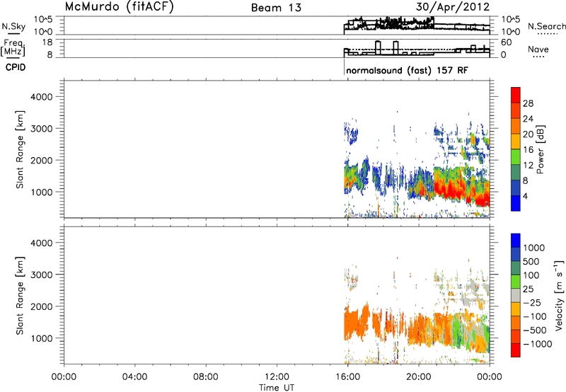The image size is (566, 392).
Task: Select Slant Range [km] title of power panel
Action: click(20, 149)
